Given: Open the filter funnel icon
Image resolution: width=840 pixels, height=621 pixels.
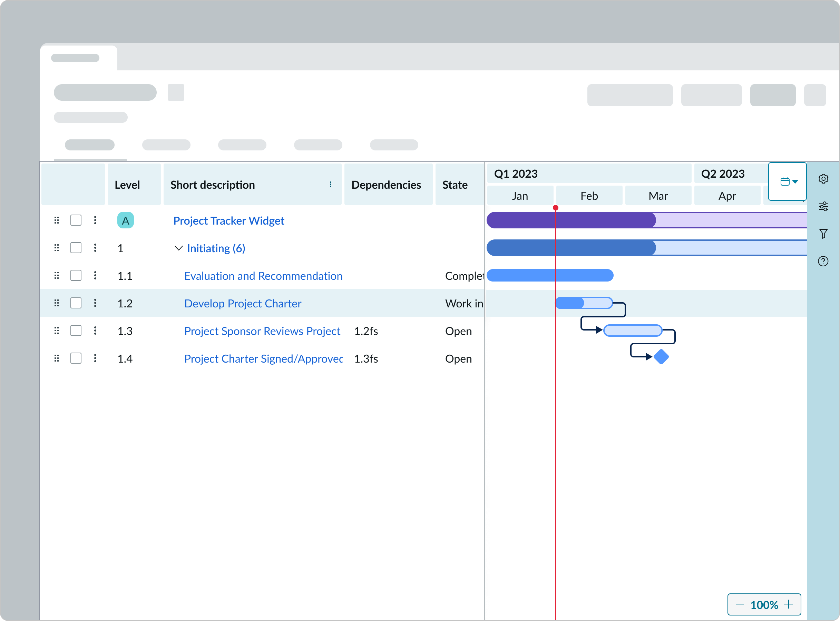Looking at the screenshot, I should 823,234.
